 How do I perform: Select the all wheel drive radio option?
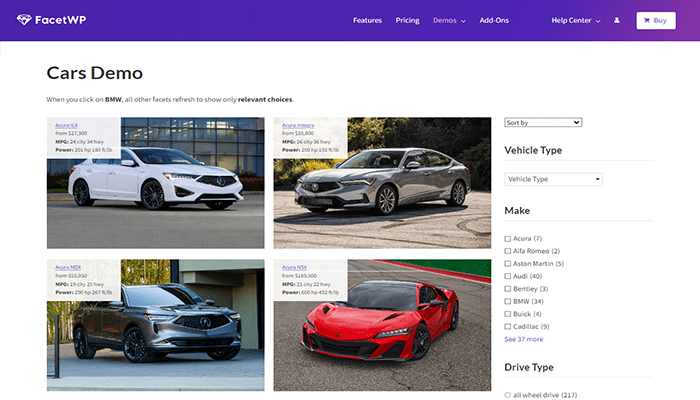(508, 395)
